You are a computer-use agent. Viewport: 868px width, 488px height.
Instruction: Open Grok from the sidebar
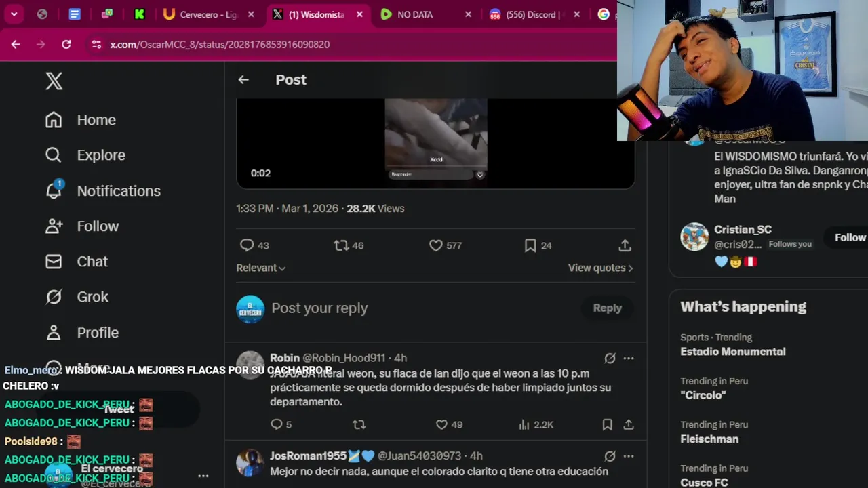click(x=77, y=297)
